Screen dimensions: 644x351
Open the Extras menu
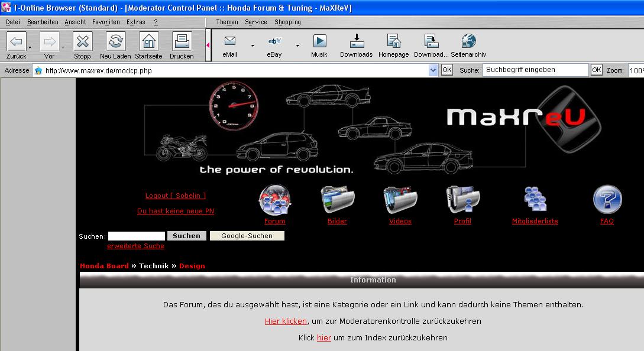[x=135, y=22]
